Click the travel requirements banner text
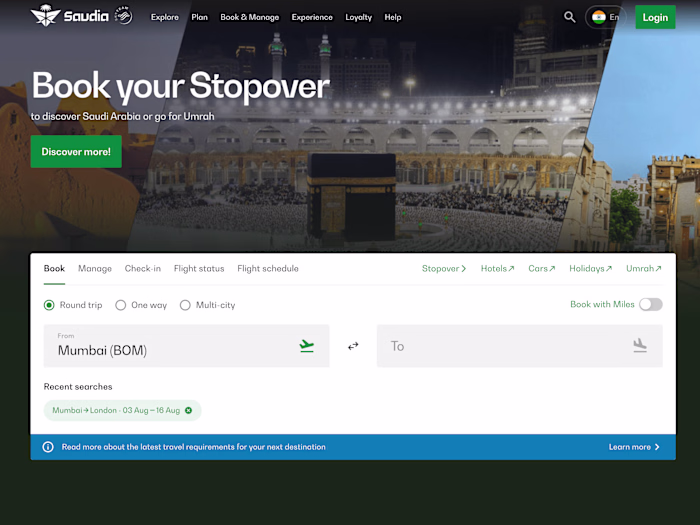Viewport: 700px width, 525px height. pos(194,447)
